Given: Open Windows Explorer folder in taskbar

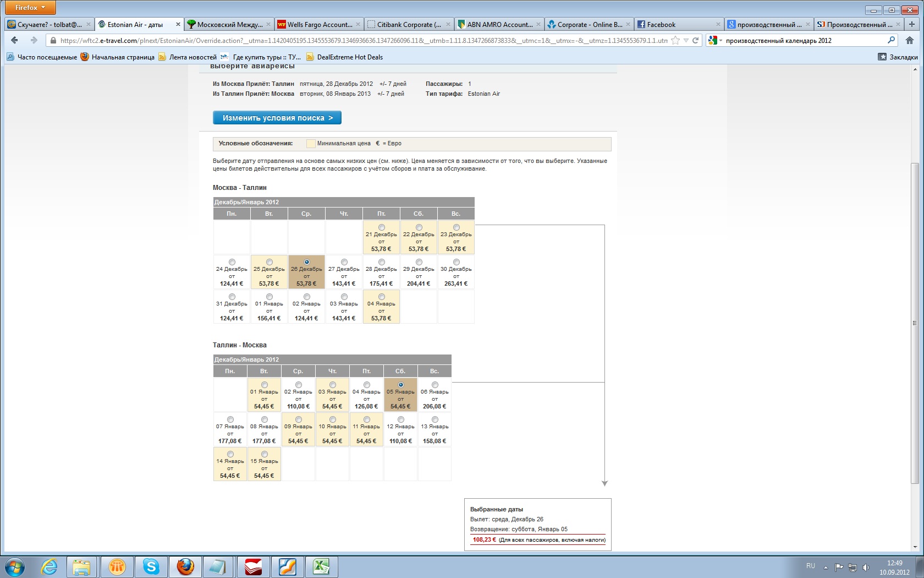Looking at the screenshot, I should (81, 567).
